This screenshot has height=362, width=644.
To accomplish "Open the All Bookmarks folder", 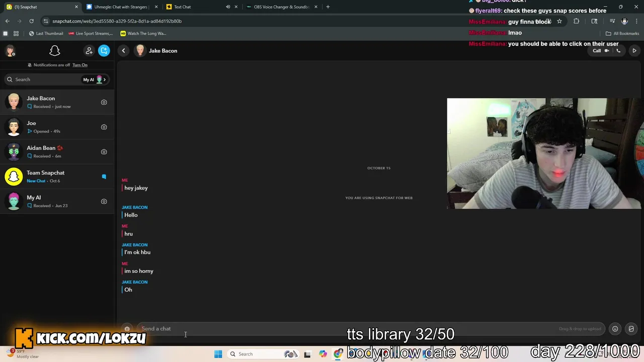I will point(622,34).
